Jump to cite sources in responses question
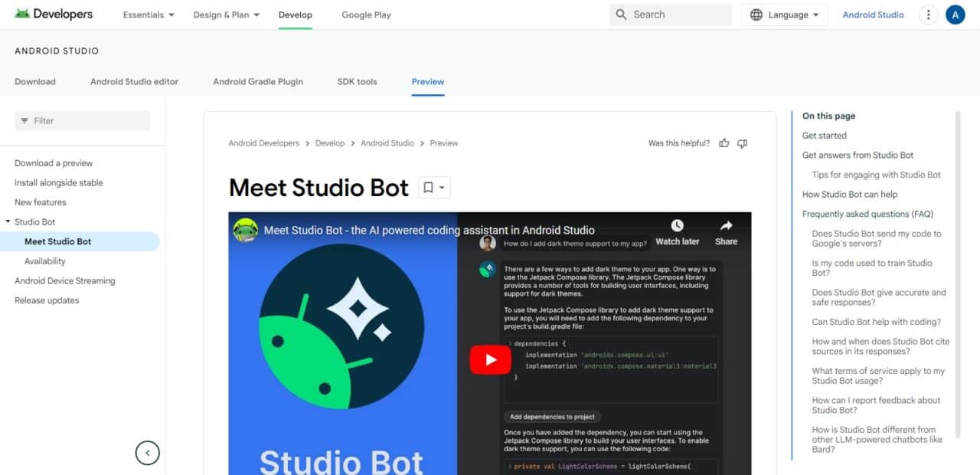Screen dimensions: 980x475 pyautogui.click(x=880, y=346)
